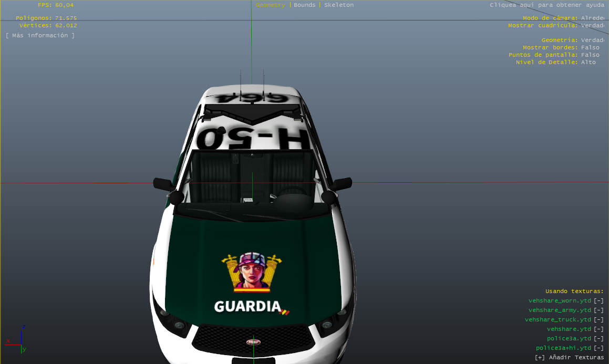This screenshot has height=364, width=609.
Task: Remove the vehshare_worn.ytd texture with its [-] button
Action: coord(598,301)
